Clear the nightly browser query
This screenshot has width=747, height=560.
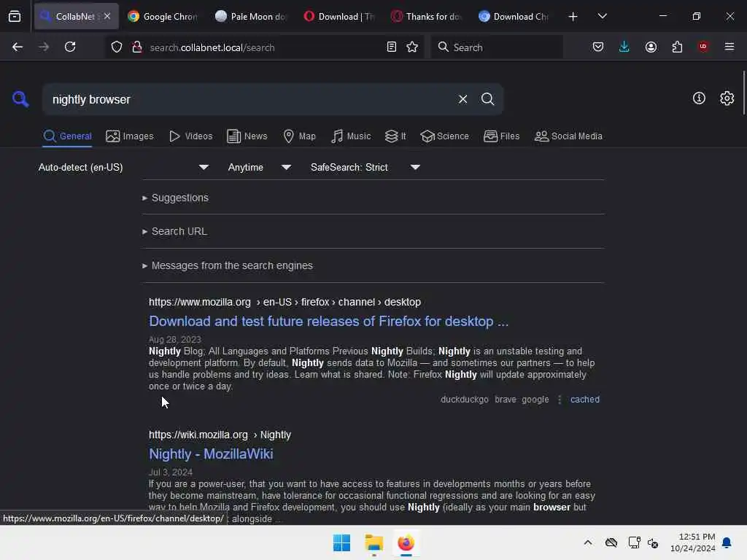pyautogui.click(x=462, y=99)
